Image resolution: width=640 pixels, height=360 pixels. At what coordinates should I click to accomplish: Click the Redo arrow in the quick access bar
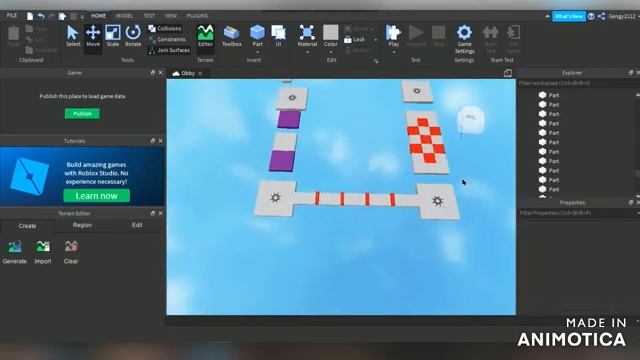[x=51, y=16]
